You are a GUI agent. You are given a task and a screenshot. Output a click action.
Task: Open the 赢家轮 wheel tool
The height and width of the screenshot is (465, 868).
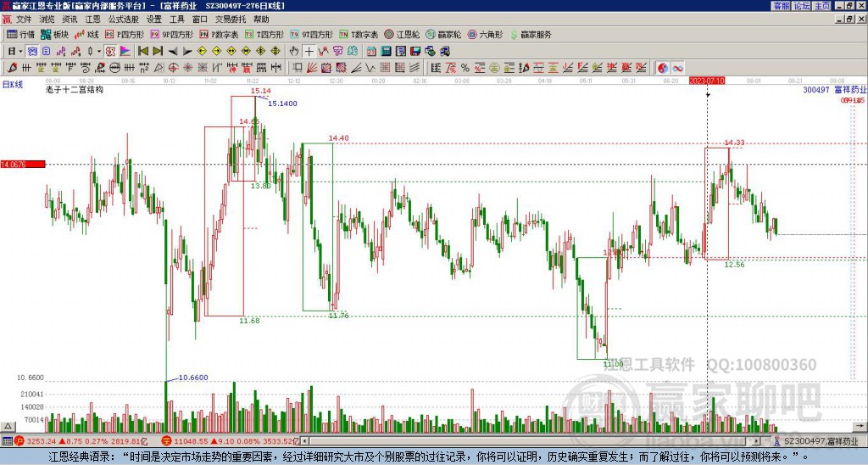coord(443,34)
